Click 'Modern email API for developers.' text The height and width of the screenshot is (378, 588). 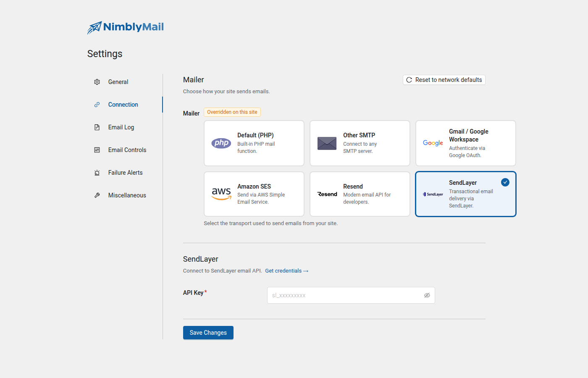tap(367, 198)
